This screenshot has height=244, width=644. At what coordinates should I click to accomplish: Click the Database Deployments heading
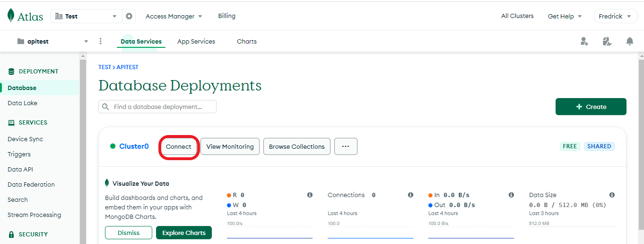click(x=180, y=86)
